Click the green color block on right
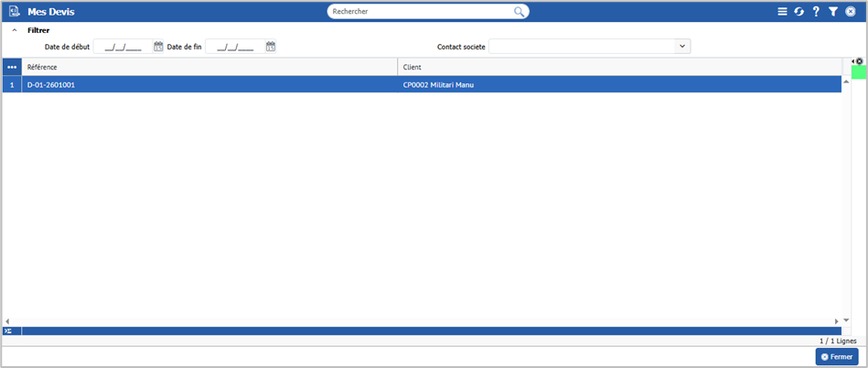 click(x=859, y=72)
